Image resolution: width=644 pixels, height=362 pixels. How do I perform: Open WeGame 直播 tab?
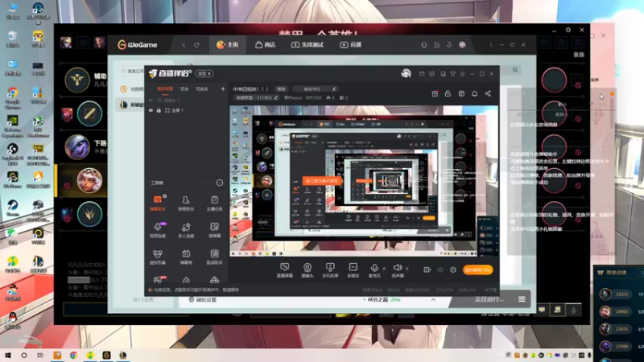coord(350,45)
